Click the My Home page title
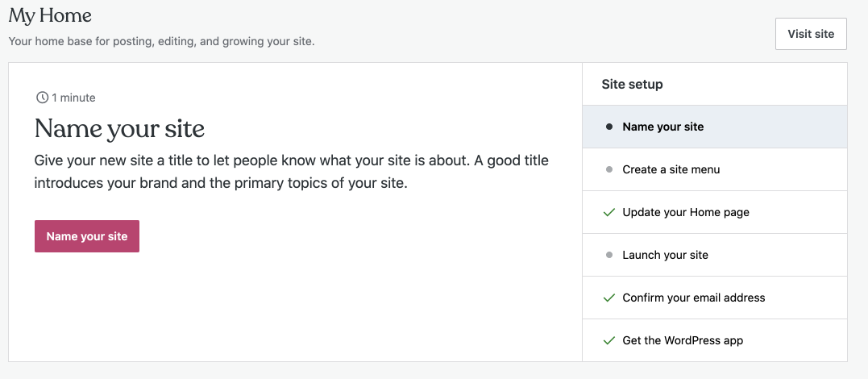The height and width of the screenshot is (379, 868). (50, 15)
